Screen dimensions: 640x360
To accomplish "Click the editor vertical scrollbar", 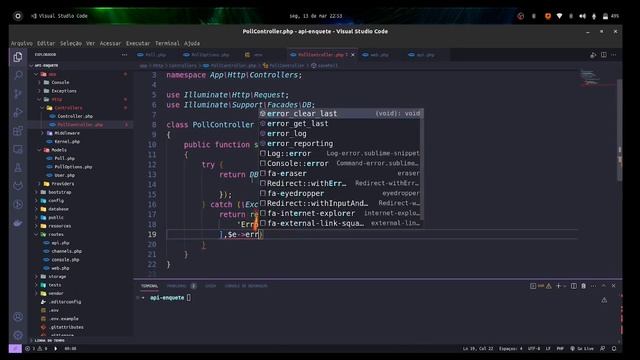I will point(620,131).
